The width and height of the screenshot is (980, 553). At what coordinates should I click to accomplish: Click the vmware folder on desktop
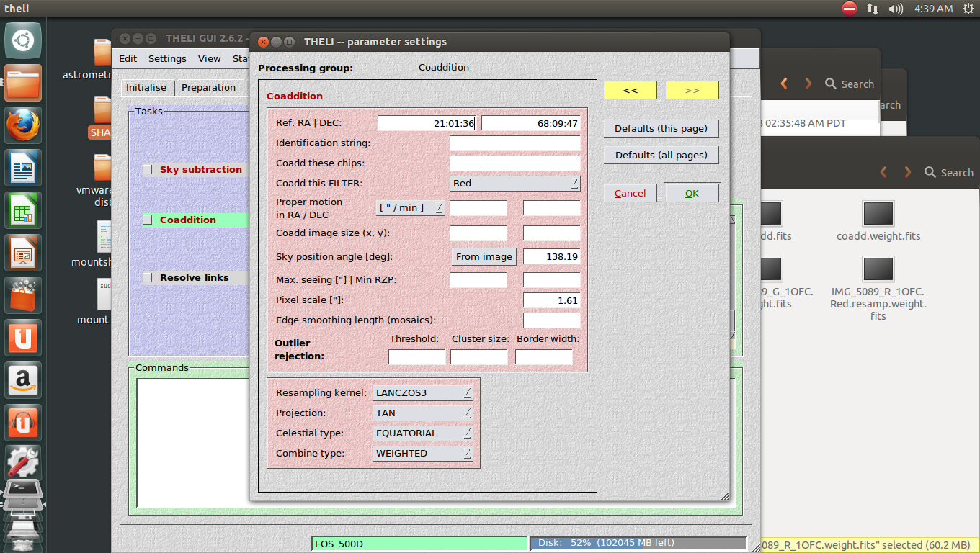coord(102,168)
